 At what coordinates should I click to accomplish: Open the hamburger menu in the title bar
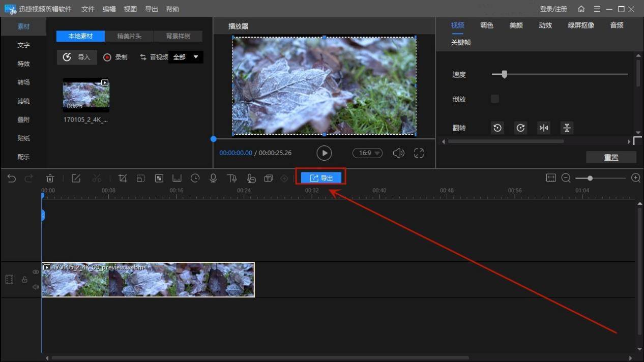[597, 9]
